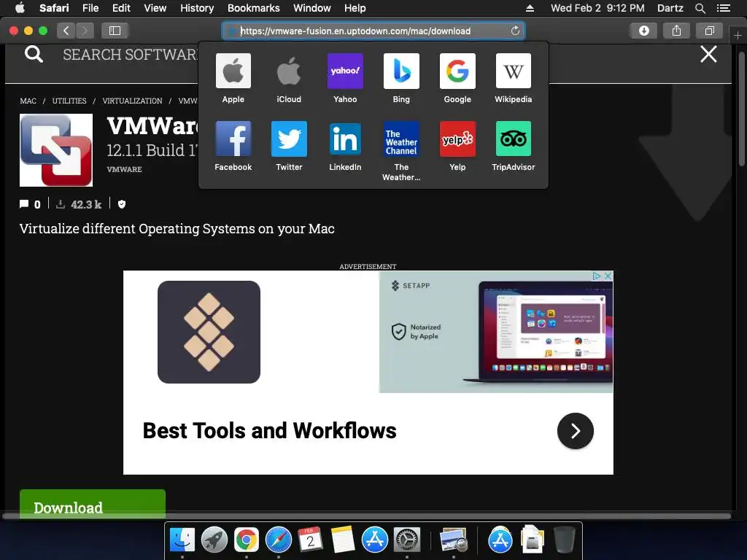747x560 pixels.
Task: Click the ad's next arrow button
Action: [575, 431]
